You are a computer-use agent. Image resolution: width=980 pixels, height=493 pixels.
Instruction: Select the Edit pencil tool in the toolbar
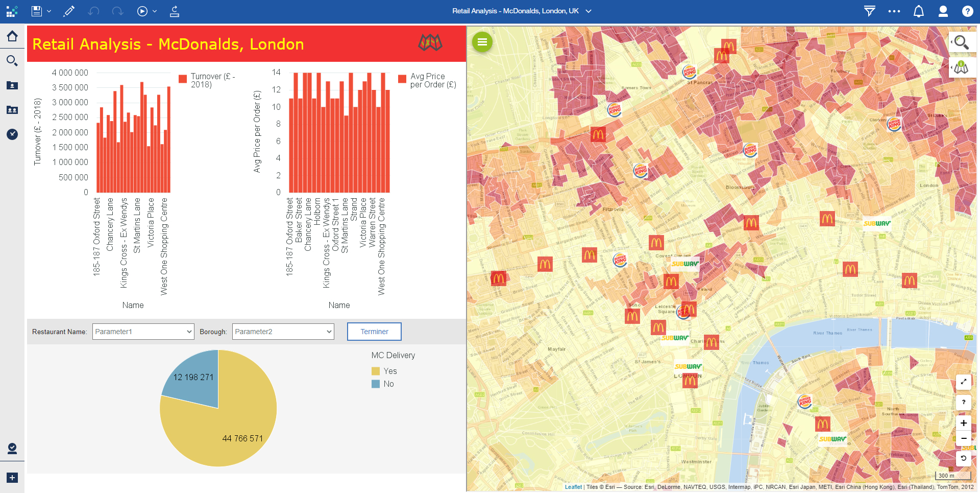[x=69, y=11]
